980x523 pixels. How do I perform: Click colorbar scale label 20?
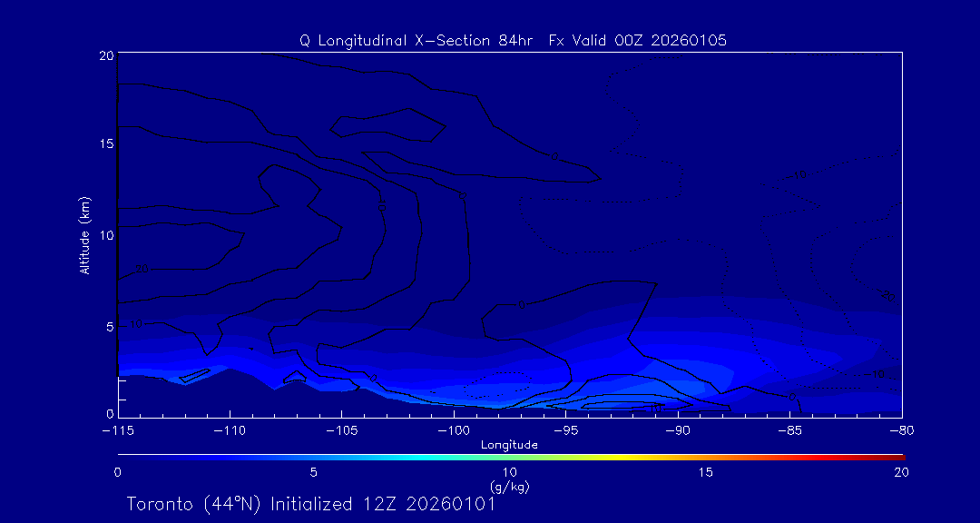[x=901, y=473]
